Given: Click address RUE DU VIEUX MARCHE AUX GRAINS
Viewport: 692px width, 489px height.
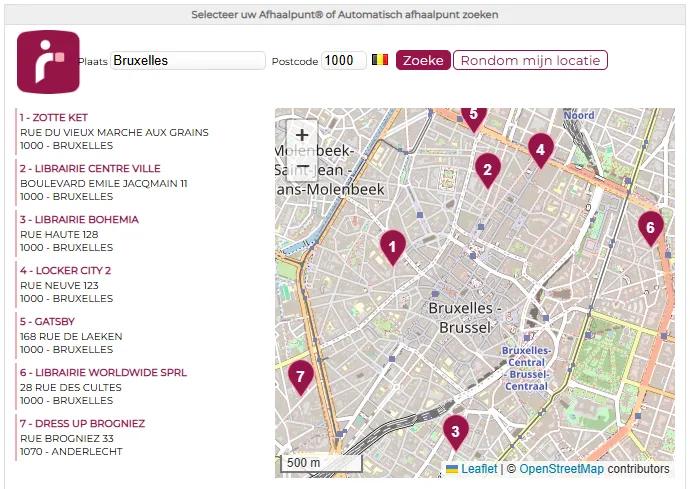Looking at the screenshot, I should point(114,132).
